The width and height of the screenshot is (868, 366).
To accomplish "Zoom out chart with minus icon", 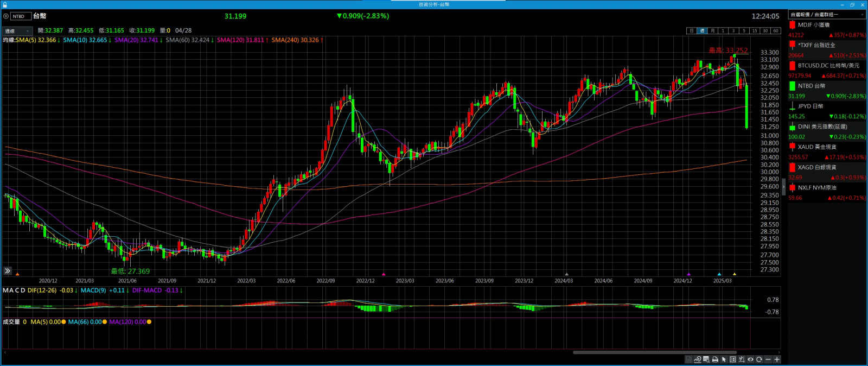I will tap(768, 359).
